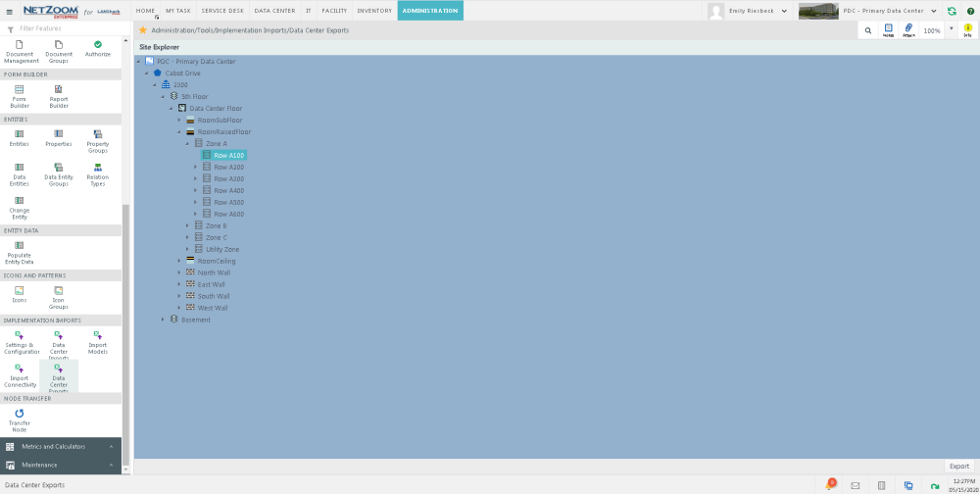Viewport: 980px width, 494px height.
Task: Open Report Builder in sidebar
Action: tap(58, 95)
